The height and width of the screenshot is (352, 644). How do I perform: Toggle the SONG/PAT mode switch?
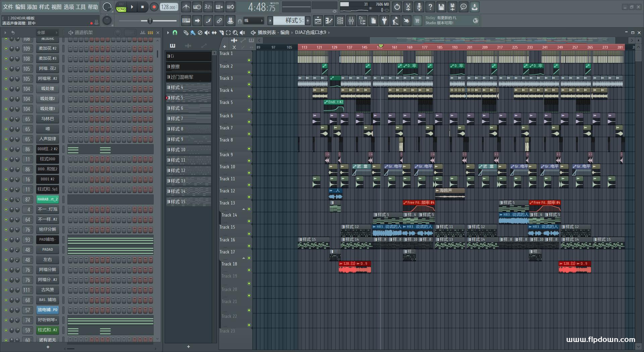[121, 7]
